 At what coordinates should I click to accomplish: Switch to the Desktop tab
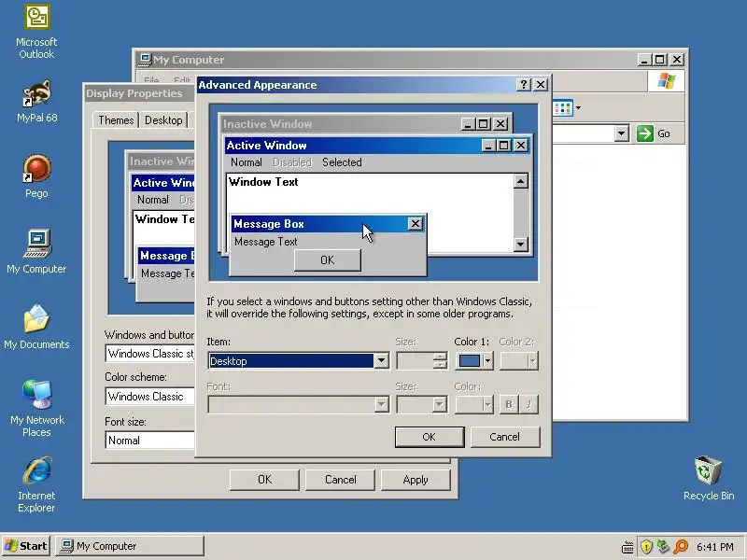tap(163, 120)
